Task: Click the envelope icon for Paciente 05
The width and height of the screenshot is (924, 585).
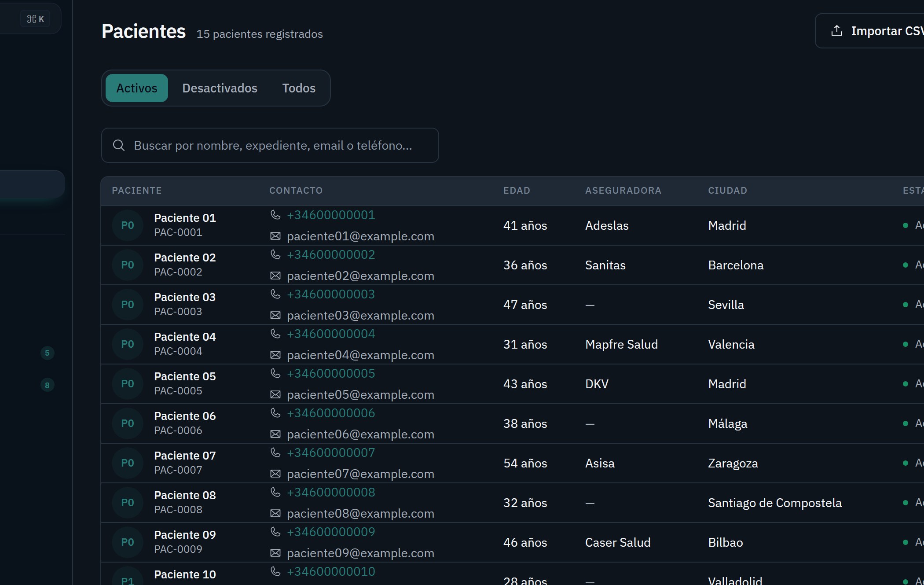Action: pos(275,395)
